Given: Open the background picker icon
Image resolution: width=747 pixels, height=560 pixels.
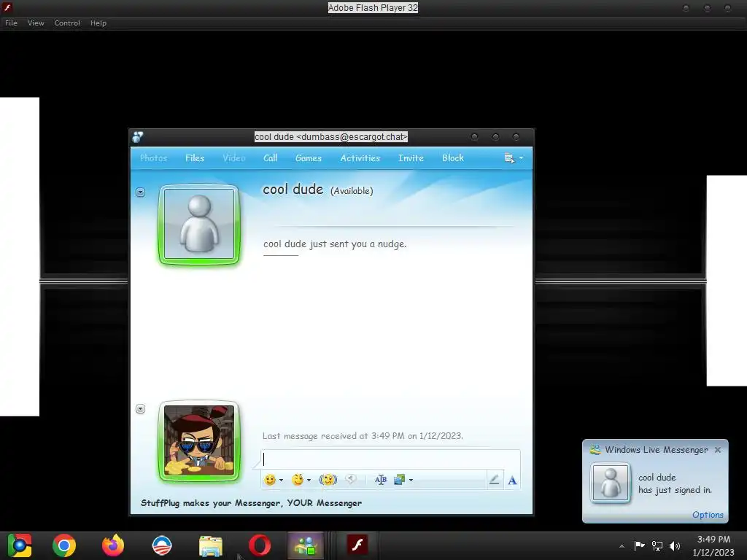Looking at the screenshot, I should click(399, 480).
